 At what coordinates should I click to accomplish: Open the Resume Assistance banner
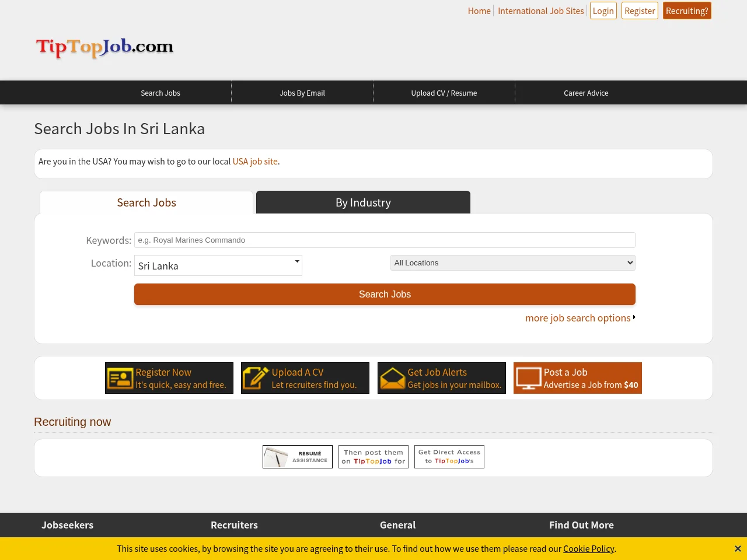click(x=298, y=457)
